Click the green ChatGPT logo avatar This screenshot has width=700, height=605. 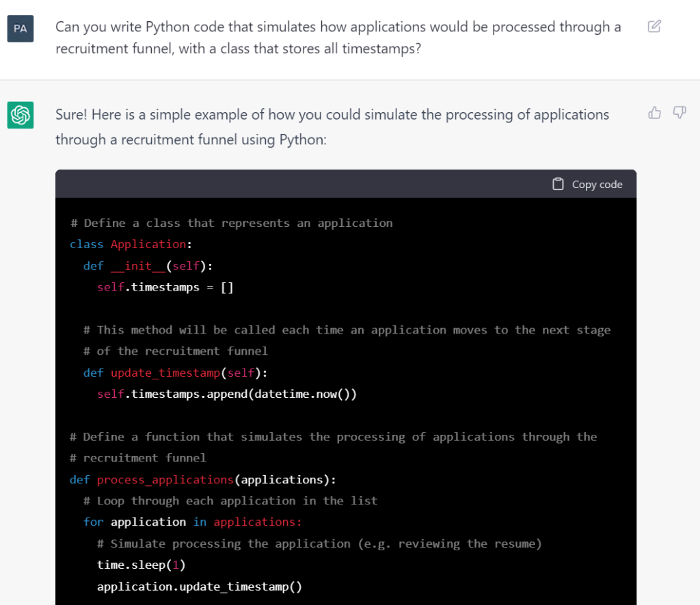point(21,114)
